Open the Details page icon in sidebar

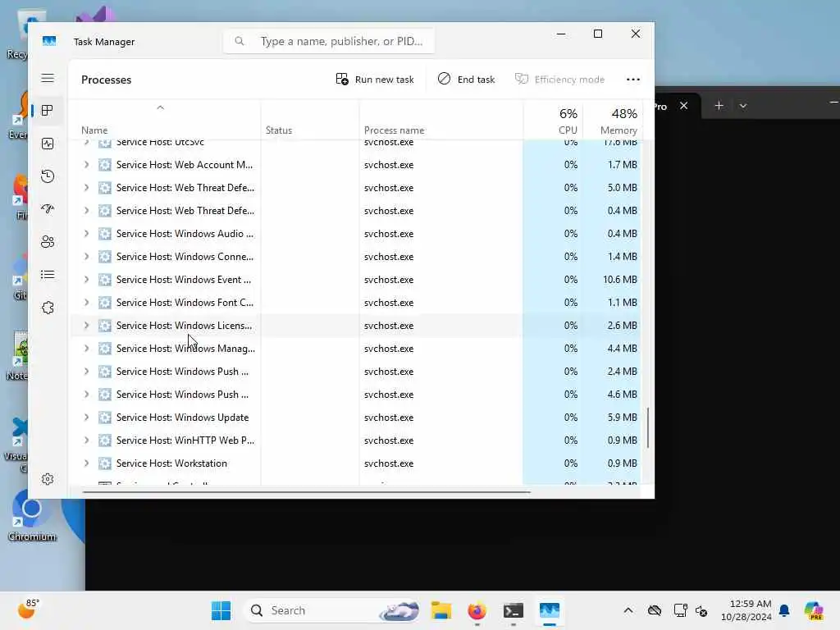click(x=48, y=275)
